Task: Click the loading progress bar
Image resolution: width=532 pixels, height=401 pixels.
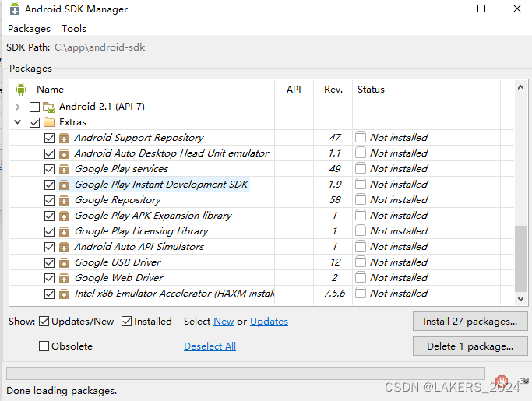Action: point(245,373)
